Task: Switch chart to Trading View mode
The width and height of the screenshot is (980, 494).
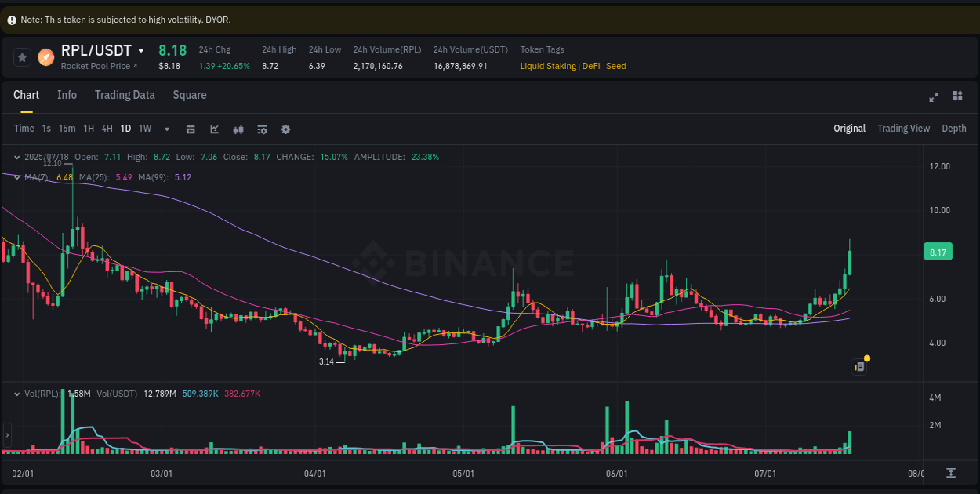Action: [x=903, y=128]
